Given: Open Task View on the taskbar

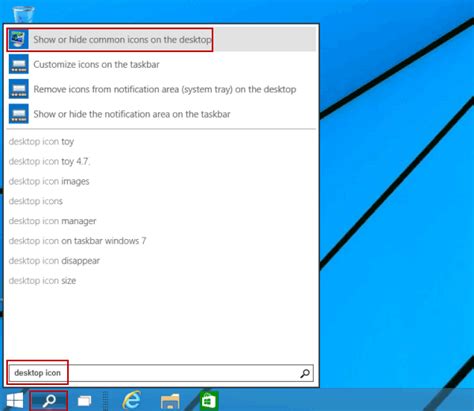Looking at the screenshot, I should point(85,401).
